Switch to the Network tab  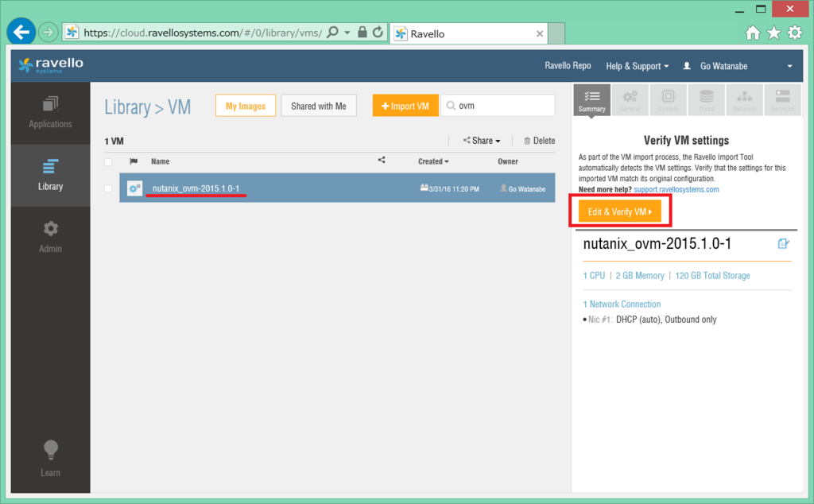click(x=744, y=100)
